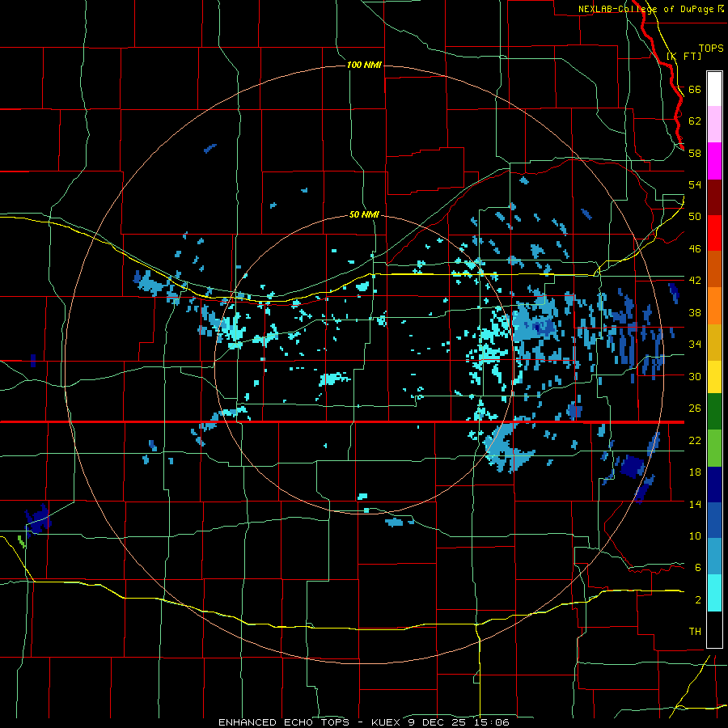Viewport: 728px width, 728px height.
Task: Click the "54" legend value
Action: click(695, 184)
